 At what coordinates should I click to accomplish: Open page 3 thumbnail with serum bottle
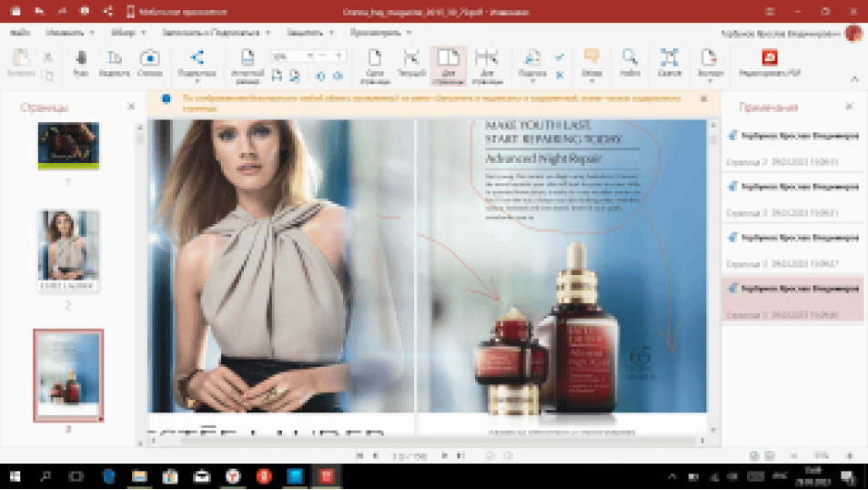68,375
